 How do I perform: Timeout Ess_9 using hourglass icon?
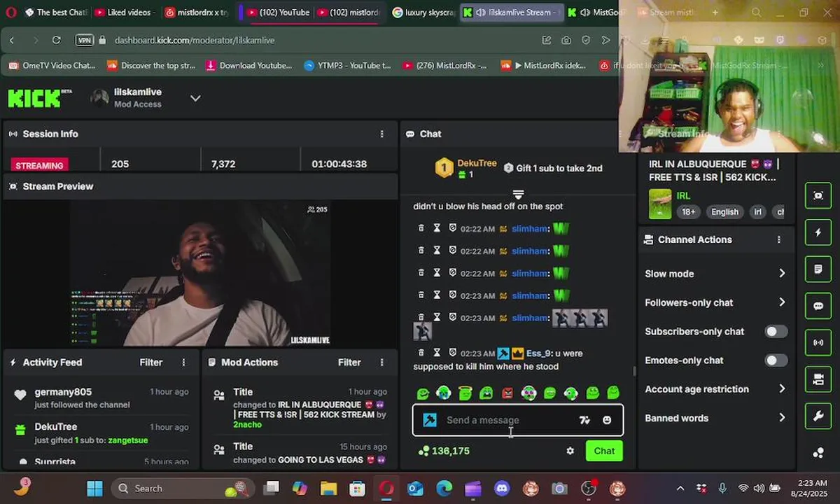pyautogui.click(x=437, y=353)
